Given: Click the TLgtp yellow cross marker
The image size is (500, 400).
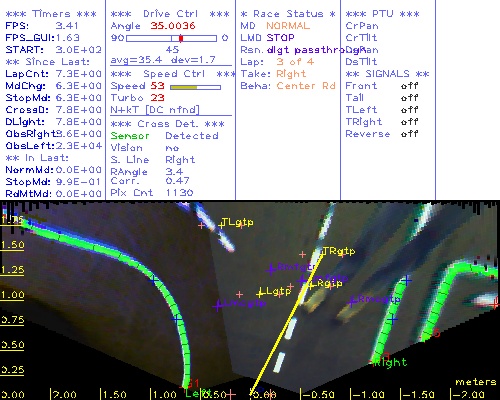Looking at the screenshot, I should pyautogui.click(x=221, y=225).
